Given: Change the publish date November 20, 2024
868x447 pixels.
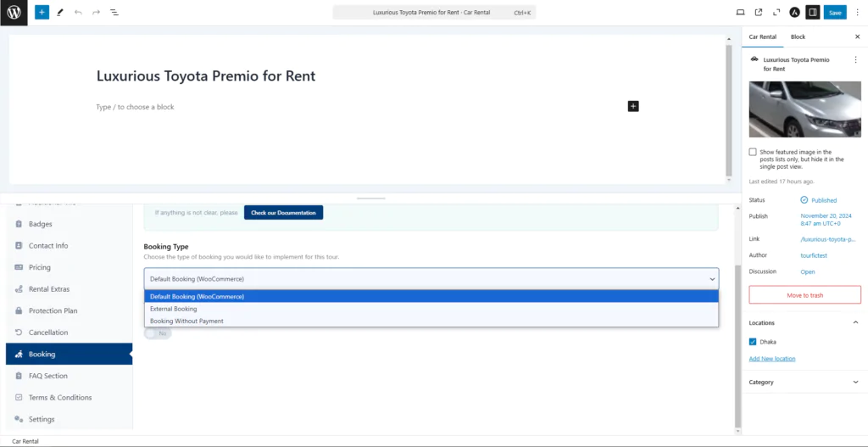Looking at the screenshot, I should tap(826, 220).
